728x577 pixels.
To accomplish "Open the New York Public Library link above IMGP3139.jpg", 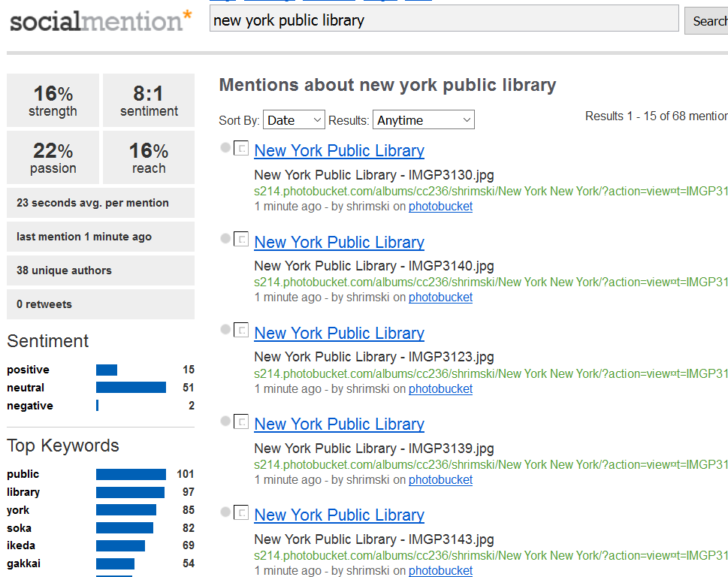I will pos(340,424).
